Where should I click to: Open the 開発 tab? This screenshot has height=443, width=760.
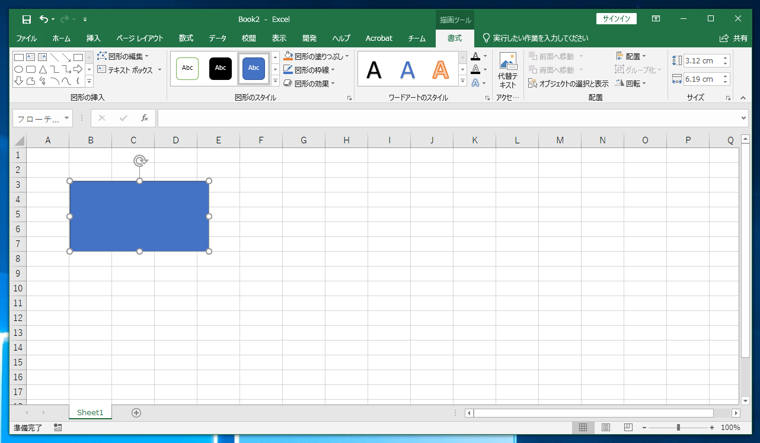(309, 38)
